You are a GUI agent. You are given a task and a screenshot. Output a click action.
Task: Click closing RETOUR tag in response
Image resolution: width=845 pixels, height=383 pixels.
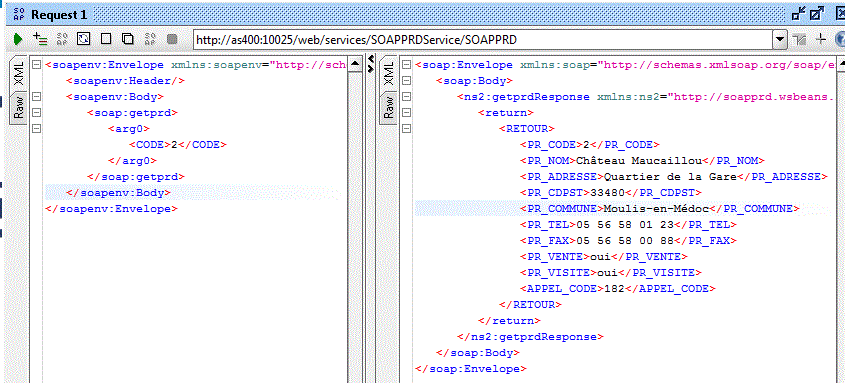pos(531,304)
